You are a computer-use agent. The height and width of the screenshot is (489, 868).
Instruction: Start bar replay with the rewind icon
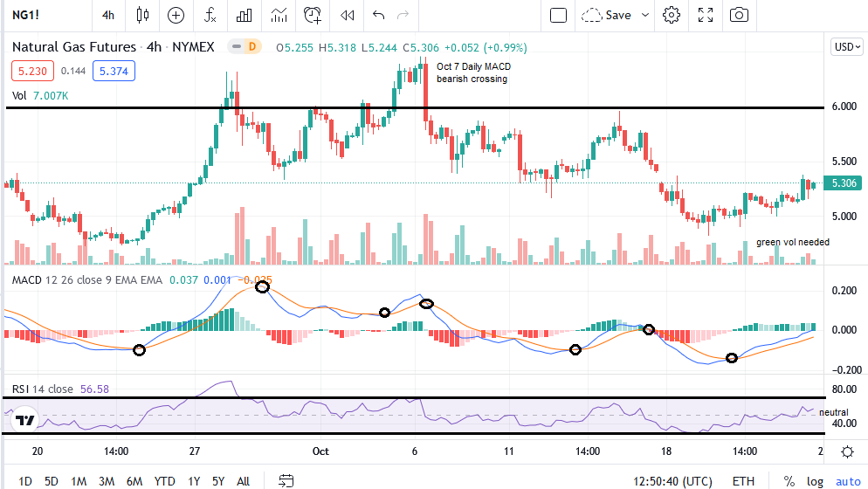[x=347, y=15]
